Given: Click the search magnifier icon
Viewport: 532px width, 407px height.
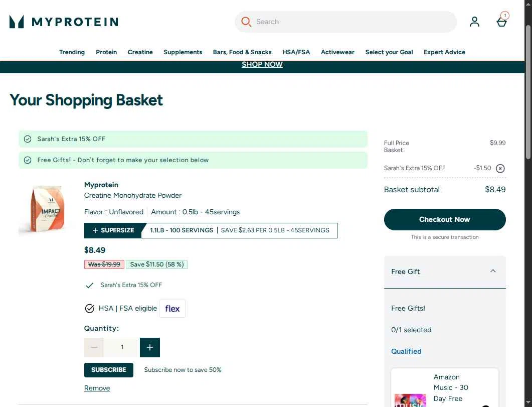Looking at the screenshot, I should click(x=246, y=22).
